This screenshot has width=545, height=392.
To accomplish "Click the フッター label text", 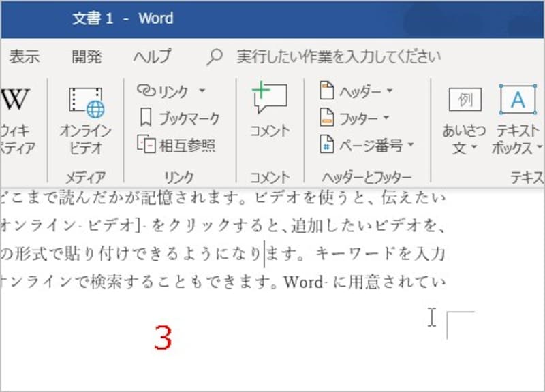I will coord(359,118).
